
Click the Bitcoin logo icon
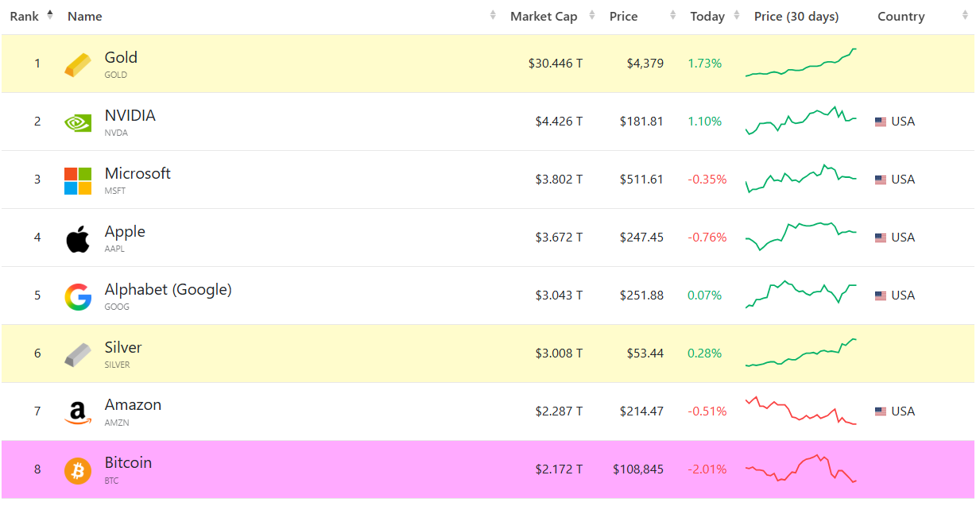78,470
